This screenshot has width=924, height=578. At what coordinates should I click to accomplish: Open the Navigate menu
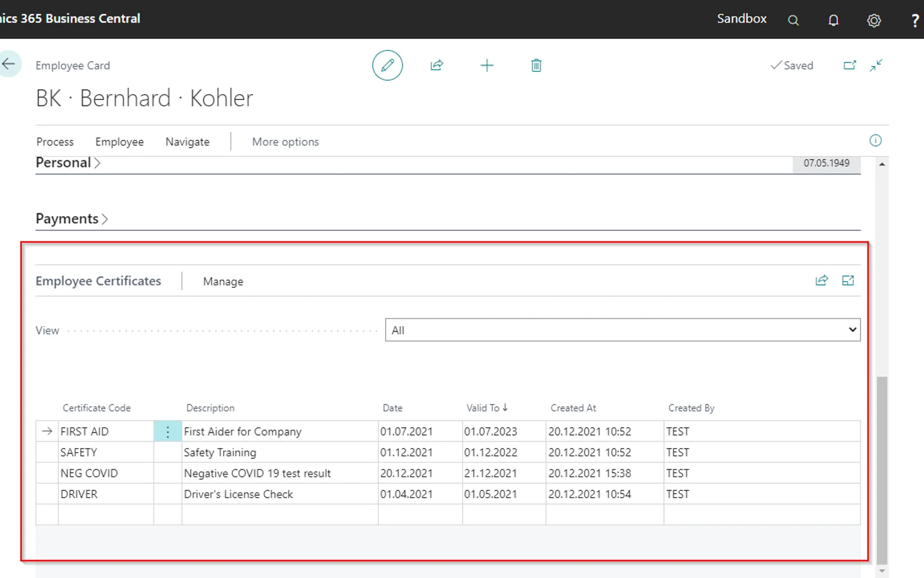188,142
